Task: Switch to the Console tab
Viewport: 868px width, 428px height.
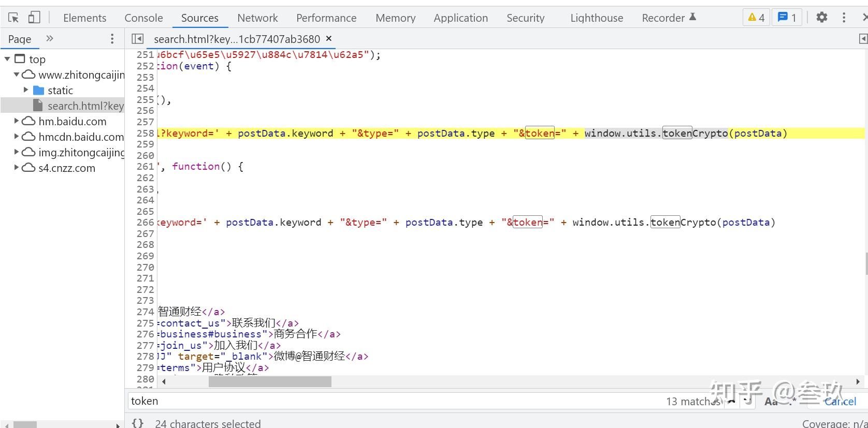Action: [143, 18]
